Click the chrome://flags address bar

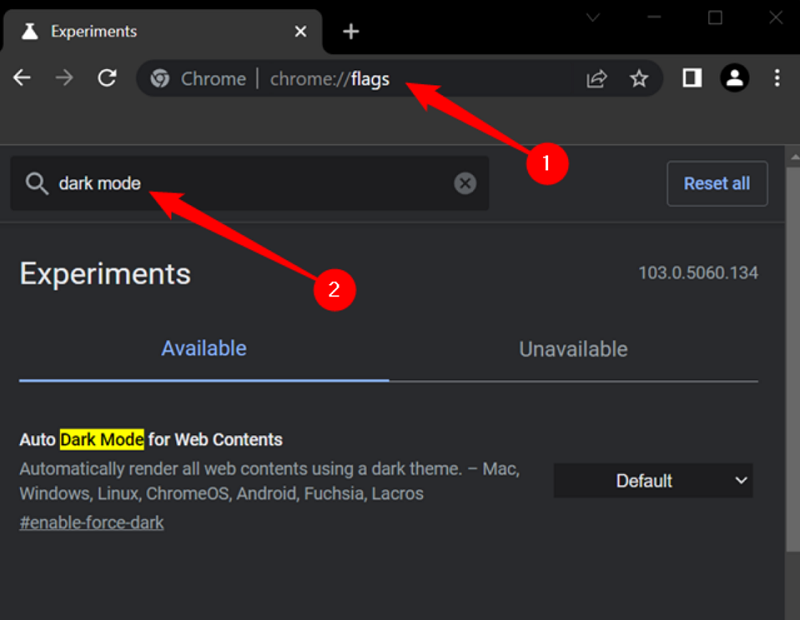[399, 79]
